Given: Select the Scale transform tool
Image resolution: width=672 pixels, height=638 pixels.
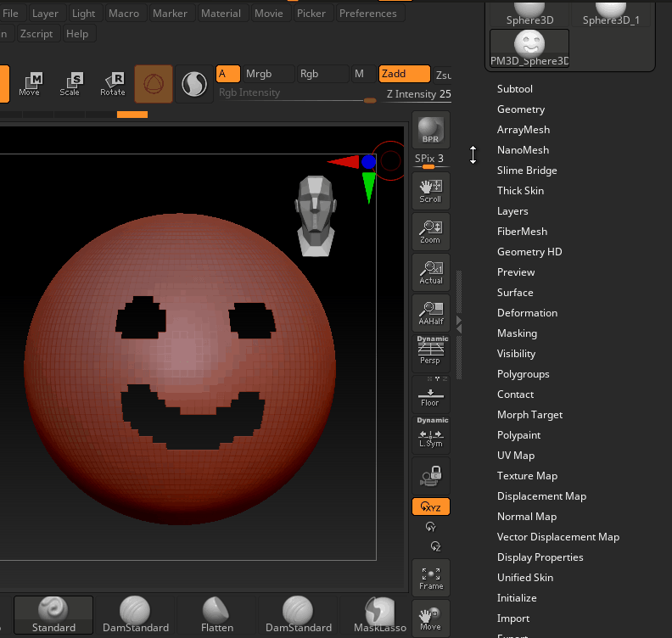Looking at the screenshot, I should click(70, 84).
